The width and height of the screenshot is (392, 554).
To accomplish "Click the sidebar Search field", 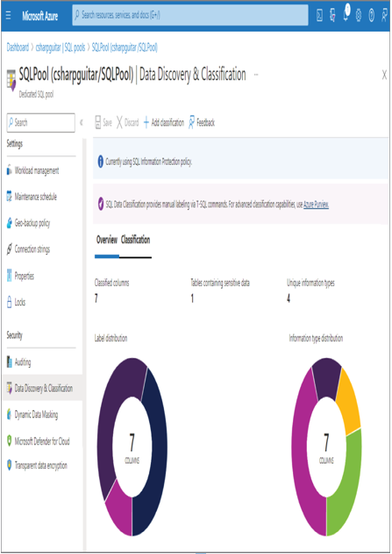I will (41, 123).
